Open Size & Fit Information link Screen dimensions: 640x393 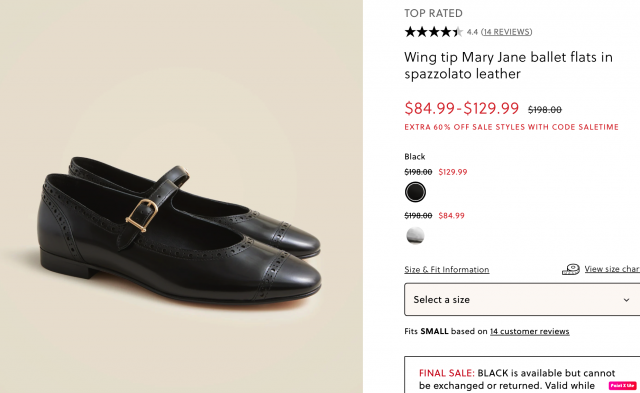point(447,270)
